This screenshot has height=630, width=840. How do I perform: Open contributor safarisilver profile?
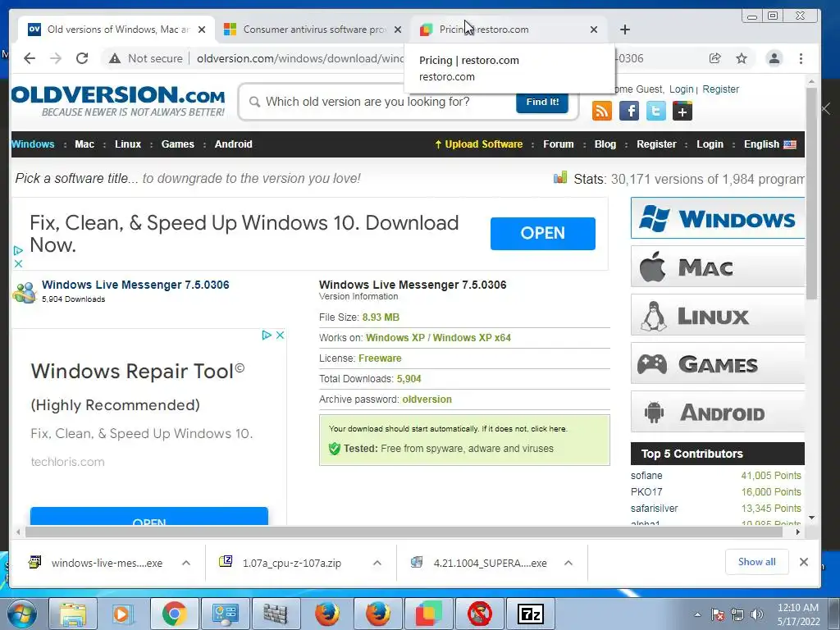pos(654,509)
